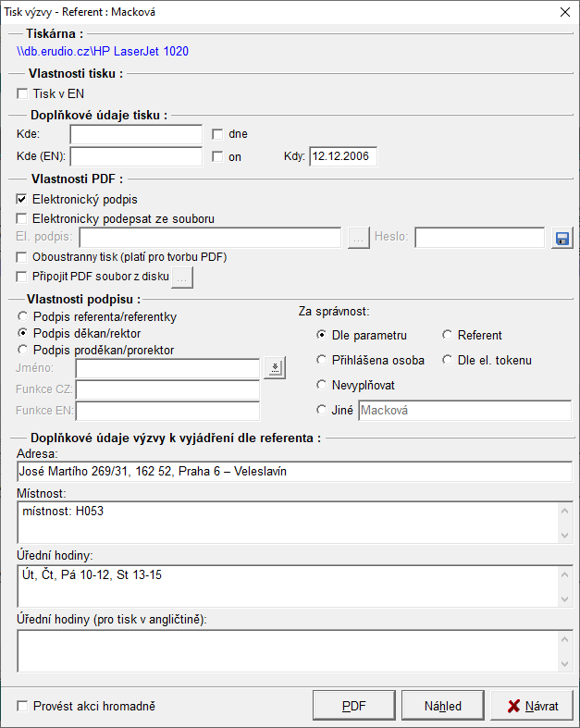Image resolution: width=580 pixels, height=728 pixels.
Task: Click the Návrat button with red X
Action: click(533, 706)
